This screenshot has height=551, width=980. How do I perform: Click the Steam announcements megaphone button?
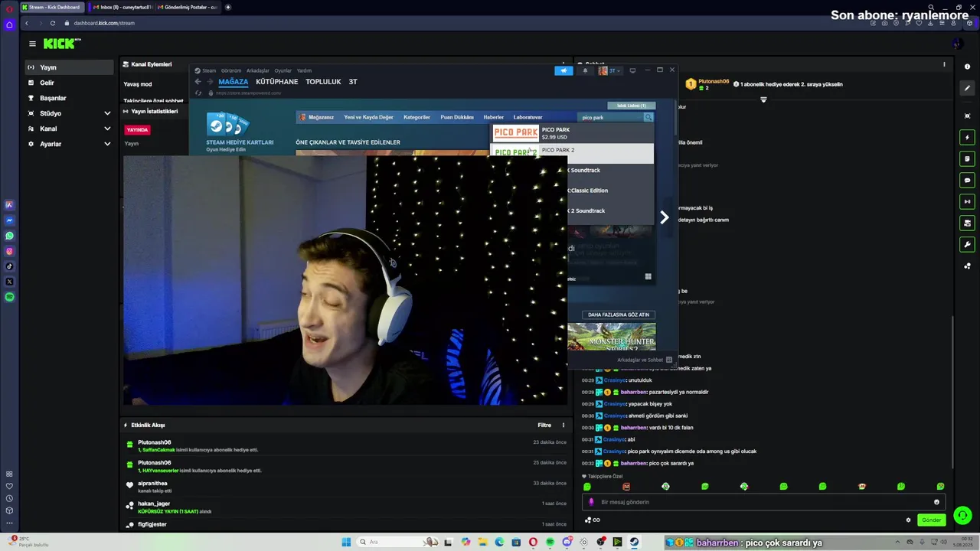point(563,70)
